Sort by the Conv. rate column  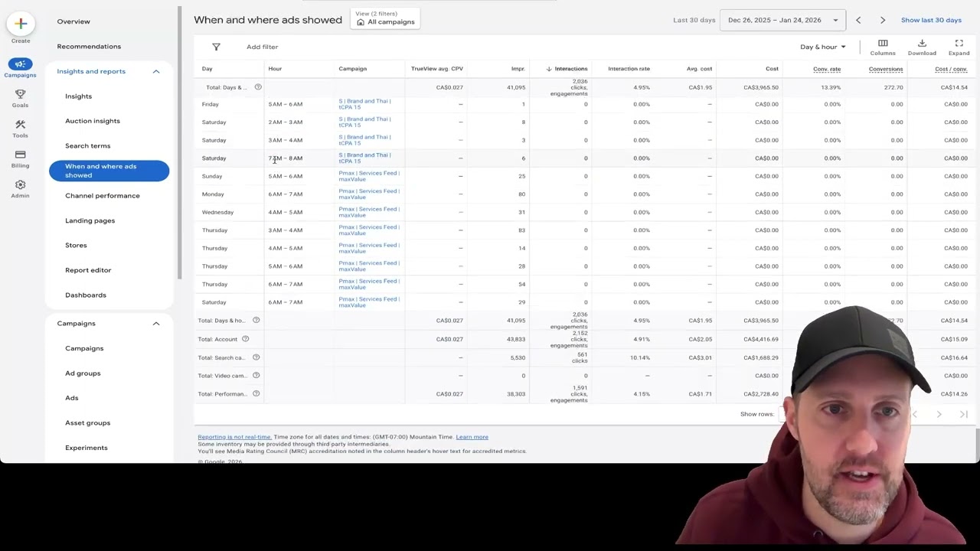coord(827,69)
